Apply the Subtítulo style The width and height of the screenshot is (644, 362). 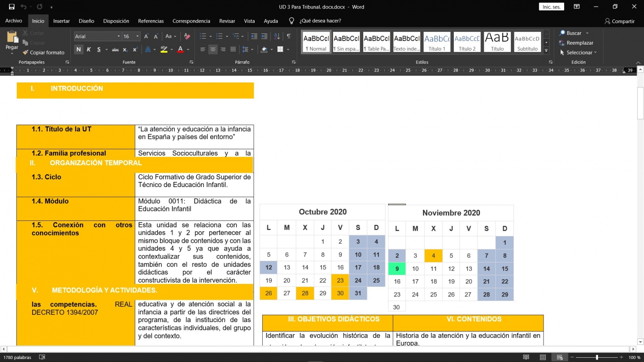(527, 42)
